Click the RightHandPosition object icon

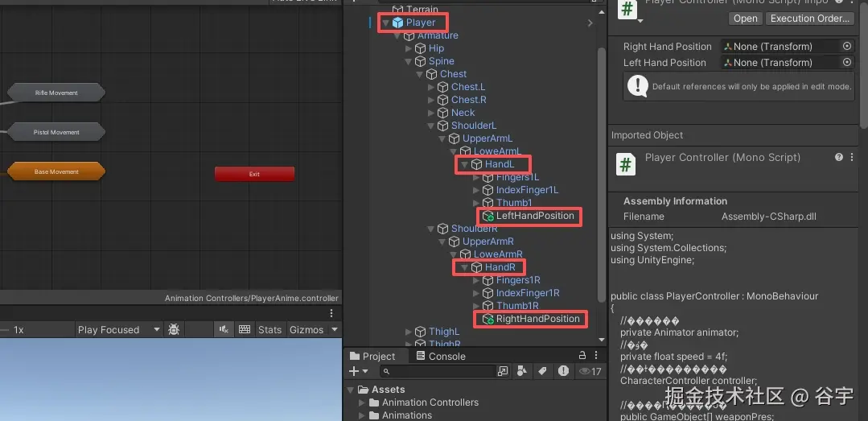[x=487, y=319]
